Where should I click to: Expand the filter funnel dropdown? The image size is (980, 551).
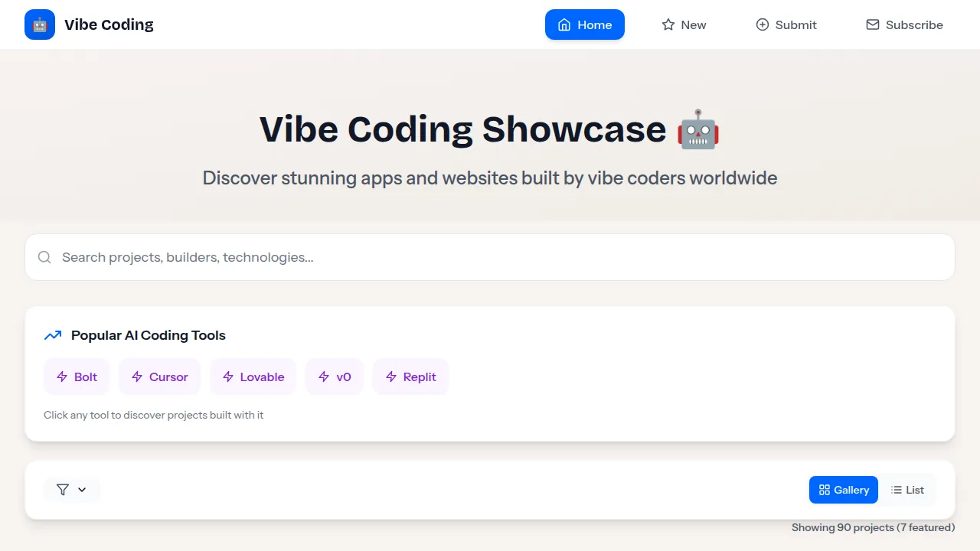(72, 490)
